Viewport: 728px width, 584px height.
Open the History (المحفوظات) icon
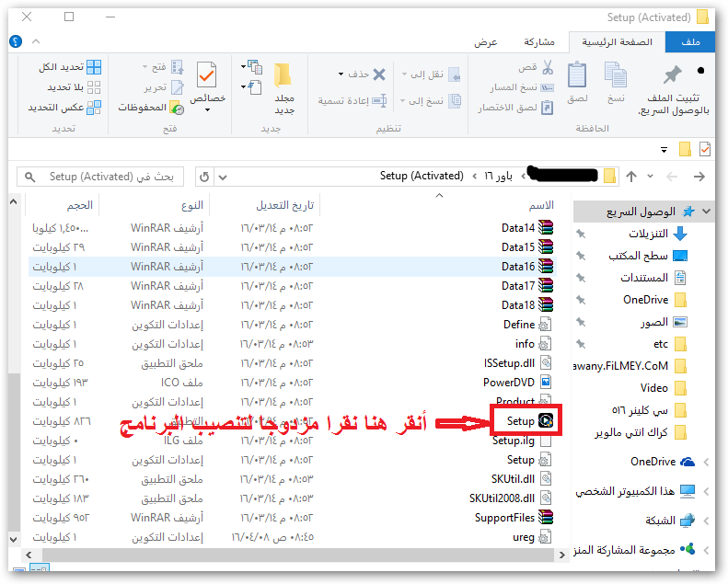144,108
